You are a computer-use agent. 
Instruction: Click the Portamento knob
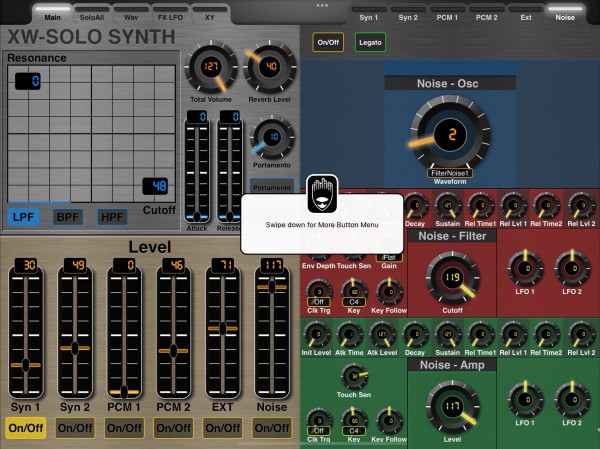pyautogui.click(x=272, y=138)
